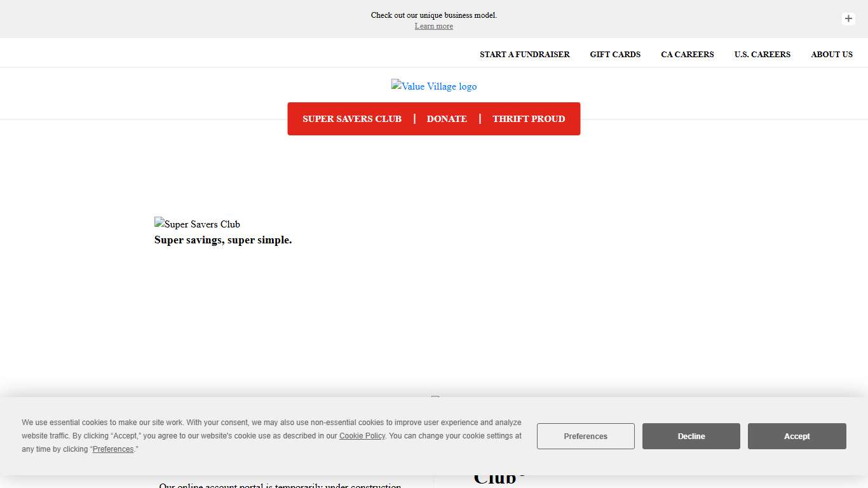Expand the top banner with plus icon

pos(848,18)
